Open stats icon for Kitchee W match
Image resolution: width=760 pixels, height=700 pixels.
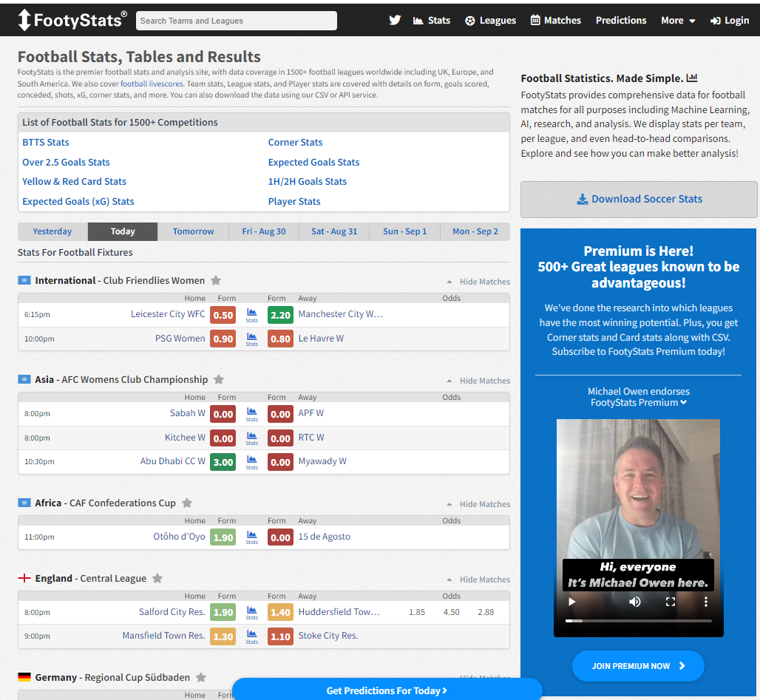click(251, 438)
